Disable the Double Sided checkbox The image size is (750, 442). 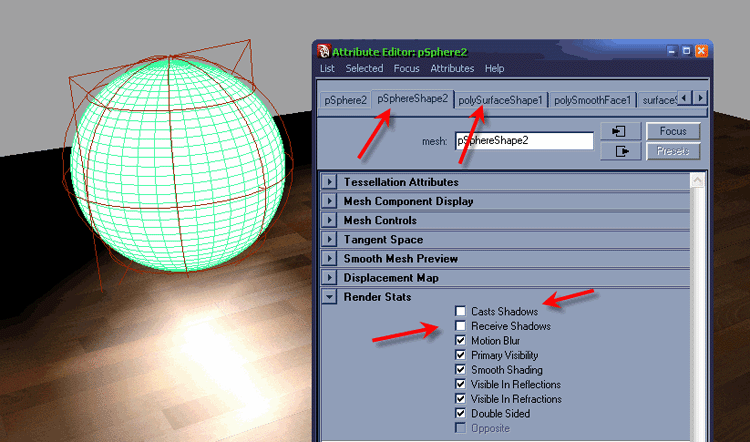[461, 413]
